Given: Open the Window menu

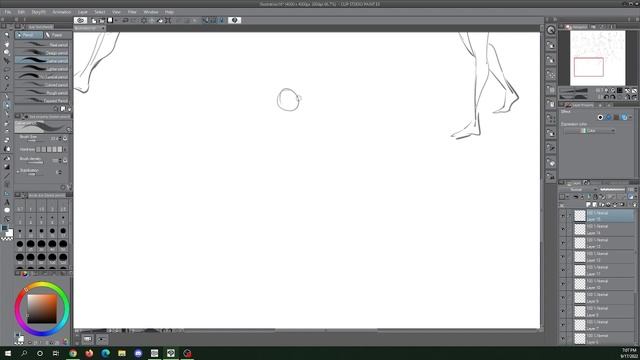Looking at the screenshot, I should click(151, 12).
